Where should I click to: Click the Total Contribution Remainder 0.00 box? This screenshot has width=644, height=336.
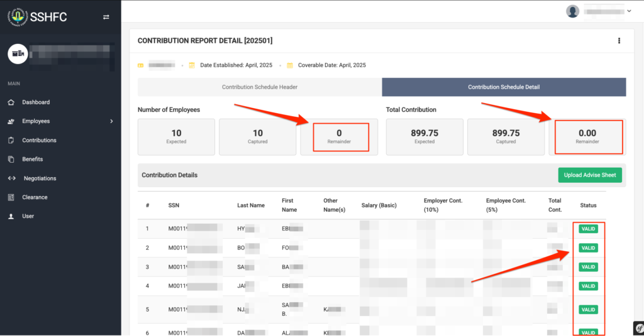tap(587, 136)
